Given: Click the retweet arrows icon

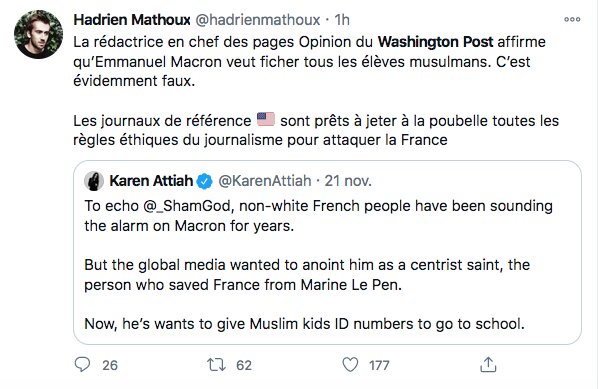Looking at the screenshot, I should (x=216, y=365).
